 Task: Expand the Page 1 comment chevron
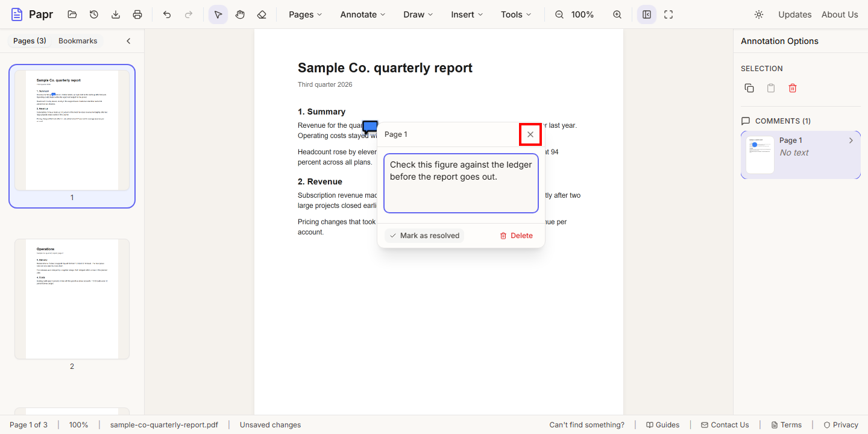tap(851, 140)
